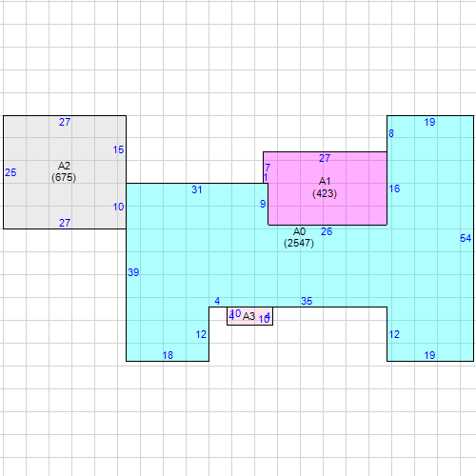Click the 26 dimension below A1 area
476x476 pixels.
[327, 231]
